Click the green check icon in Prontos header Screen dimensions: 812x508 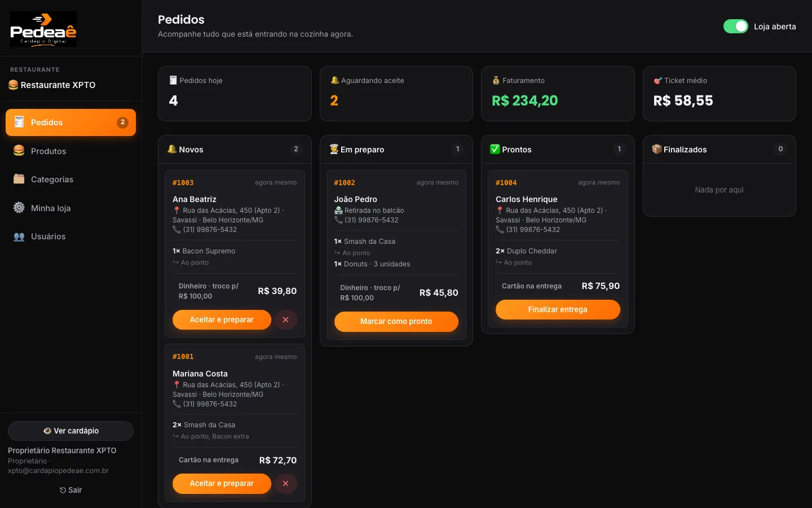coord(495,149)
